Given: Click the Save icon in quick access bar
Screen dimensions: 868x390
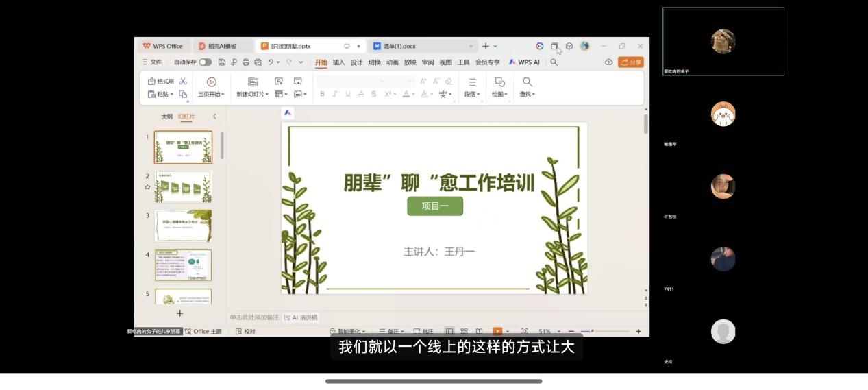Looking at the screenshot, I should [222, 62].
